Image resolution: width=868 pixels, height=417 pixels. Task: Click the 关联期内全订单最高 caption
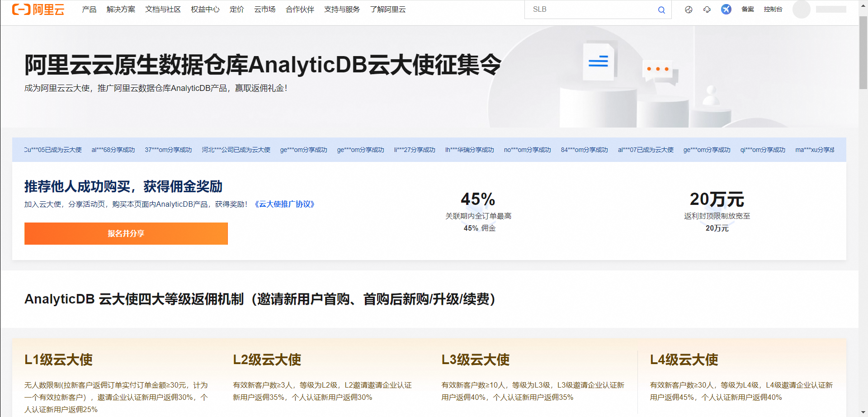(478, 216)
